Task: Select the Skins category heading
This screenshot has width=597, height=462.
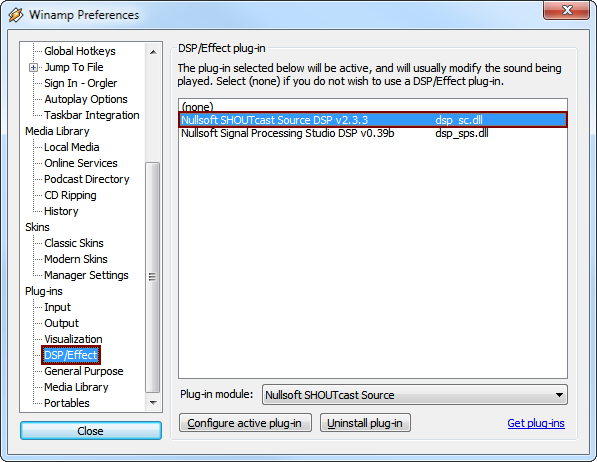Action: (37, 227)
